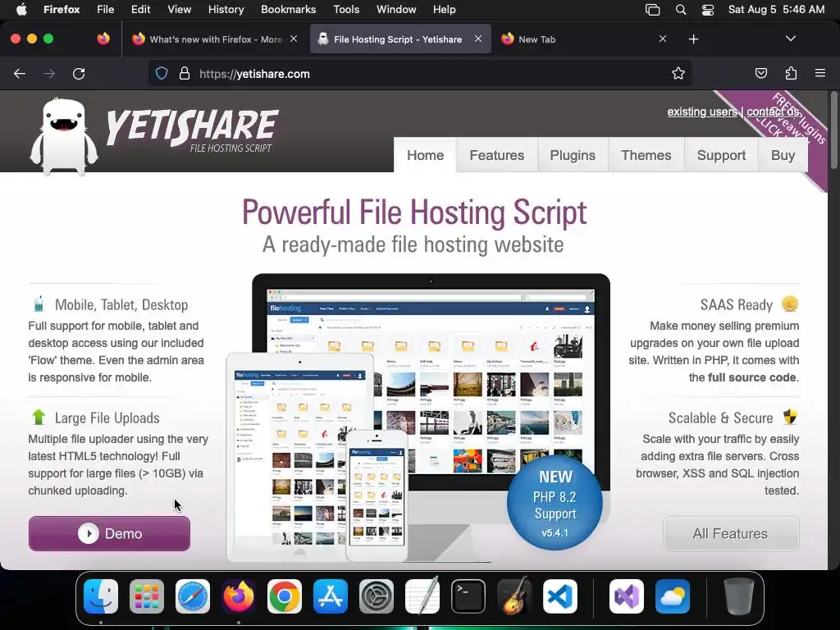Launch Safari from the Dock
This screenshot has width=840, height=630.
pos(193,596)
